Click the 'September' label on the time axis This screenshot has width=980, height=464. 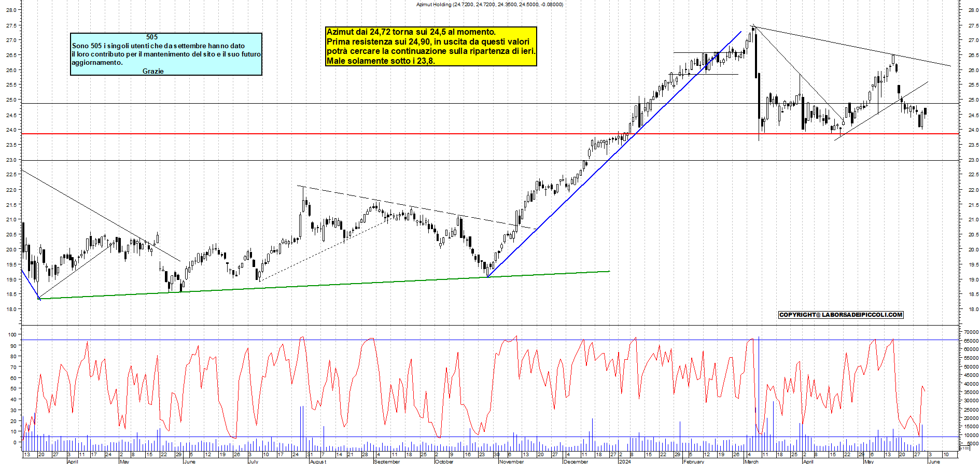click(387, 461)
